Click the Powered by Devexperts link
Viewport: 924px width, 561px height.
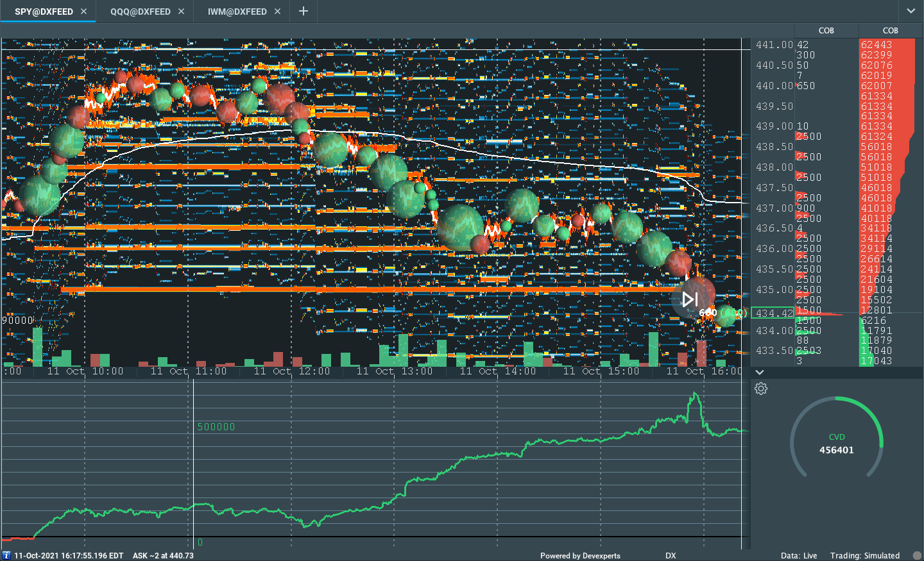point(580,556)
